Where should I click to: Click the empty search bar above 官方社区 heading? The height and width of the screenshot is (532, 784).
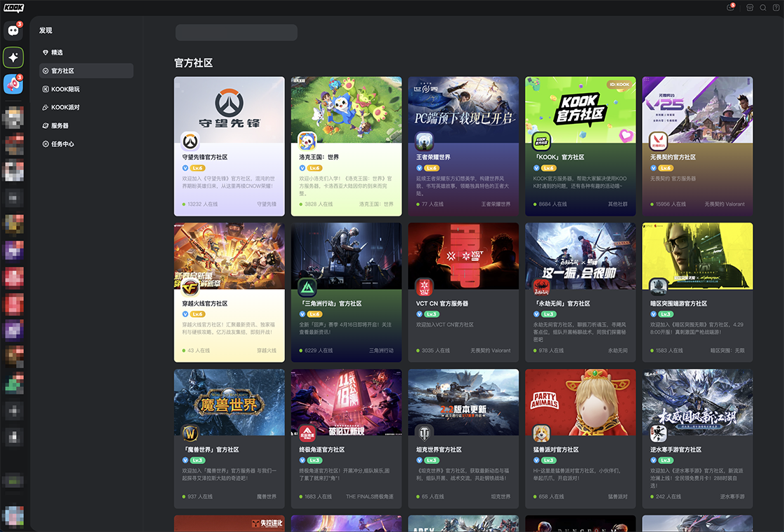coord(237,32)
